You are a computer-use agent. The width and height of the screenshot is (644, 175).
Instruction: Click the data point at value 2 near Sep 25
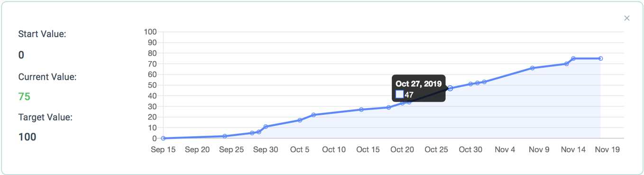tap(225, 136)
